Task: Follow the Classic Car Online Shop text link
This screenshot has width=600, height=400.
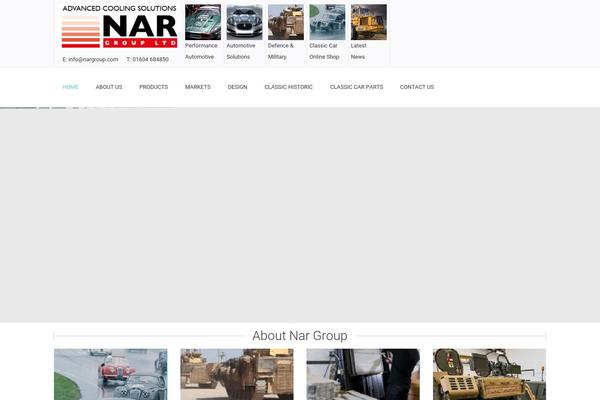Action: point(324,51)
